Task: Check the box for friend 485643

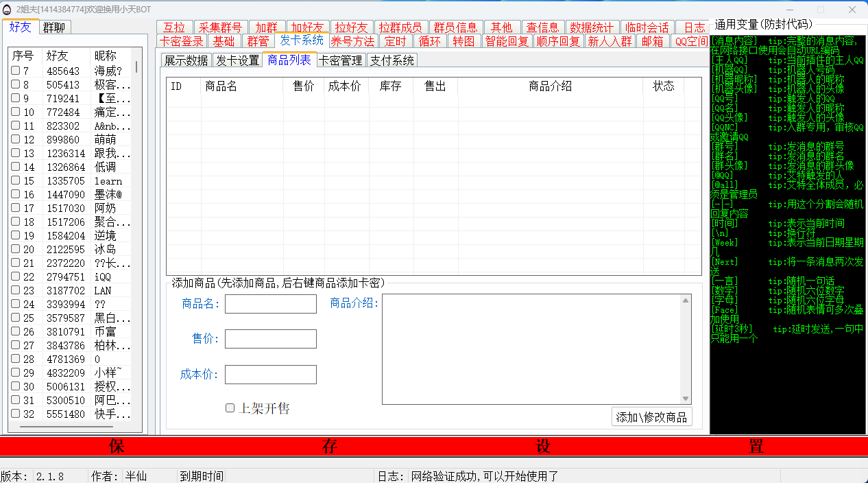Action: [x=15, y=71]
